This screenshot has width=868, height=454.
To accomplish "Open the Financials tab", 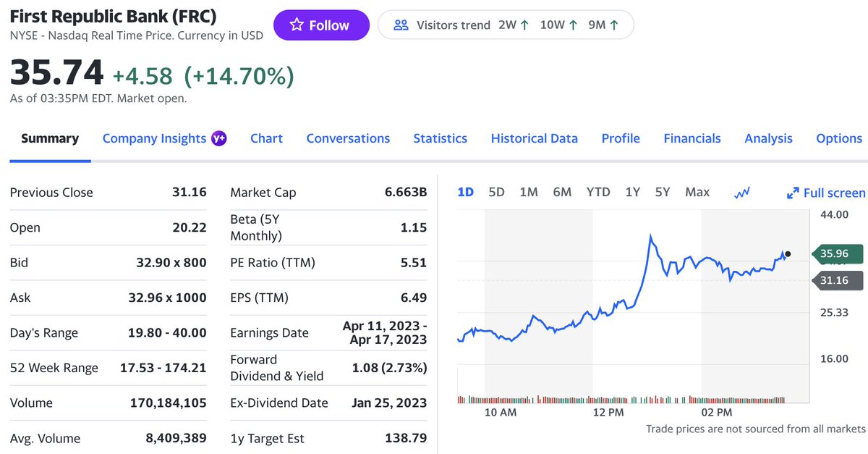I will (692, 138).
